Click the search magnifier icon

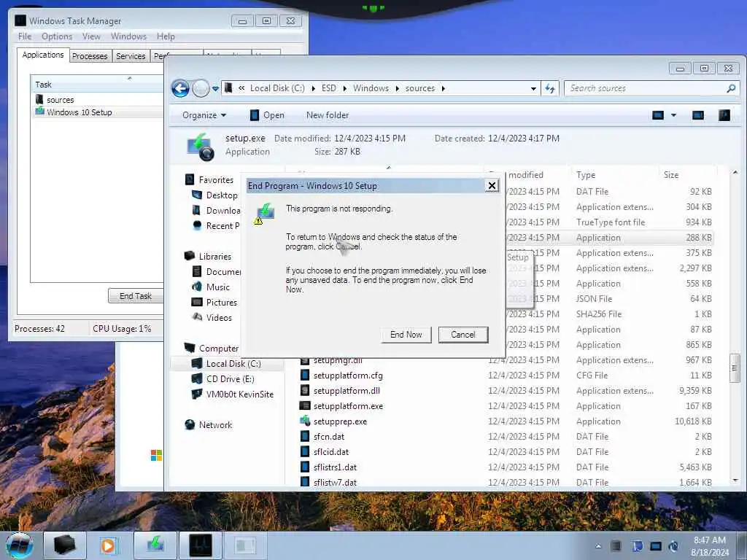(x=731, y=88)
